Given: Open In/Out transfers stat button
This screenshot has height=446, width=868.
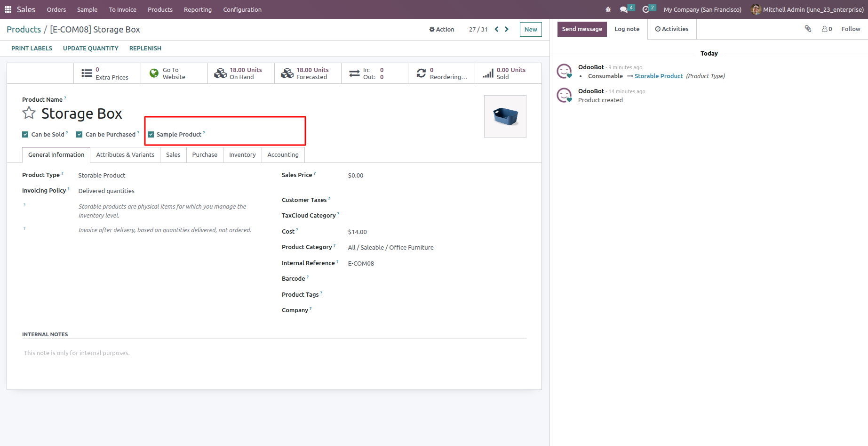Looking at the screenshot, I should [x=374, y=73].
